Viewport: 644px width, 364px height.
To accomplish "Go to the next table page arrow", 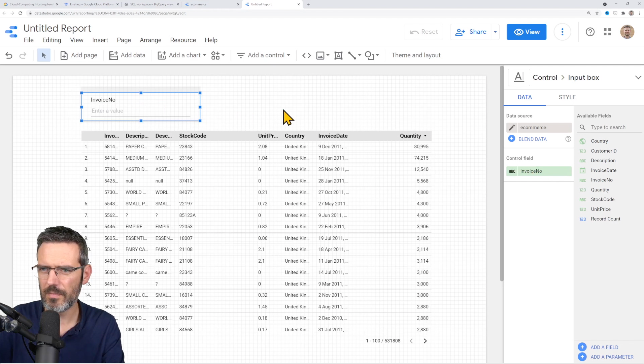I will [x=425, y=341].
